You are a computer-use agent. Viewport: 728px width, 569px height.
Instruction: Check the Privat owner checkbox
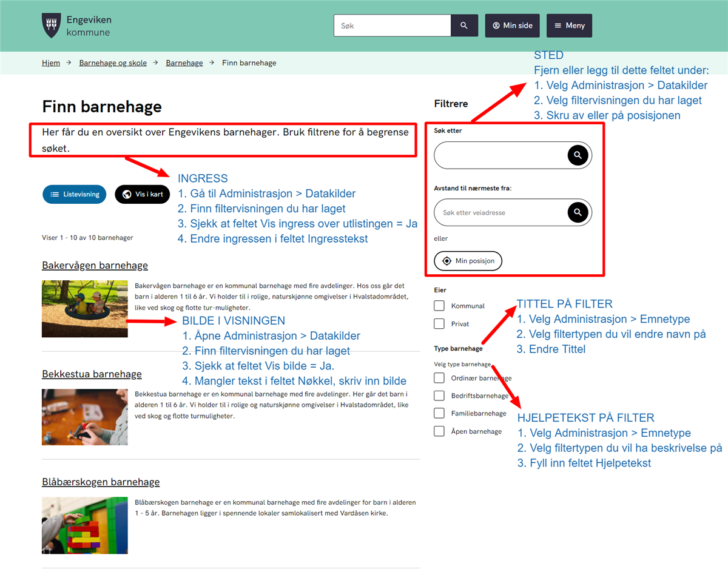[x=439, y=324]
